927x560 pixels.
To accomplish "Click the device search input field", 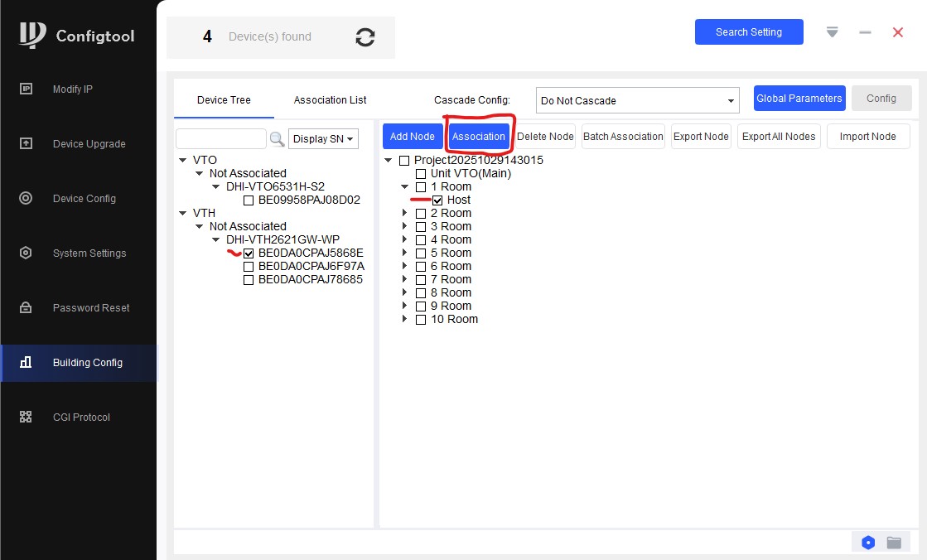I will click(x=220, y=139).
